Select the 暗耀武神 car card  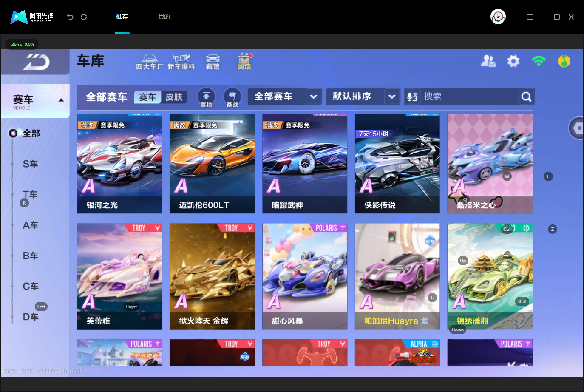(305, 164)
